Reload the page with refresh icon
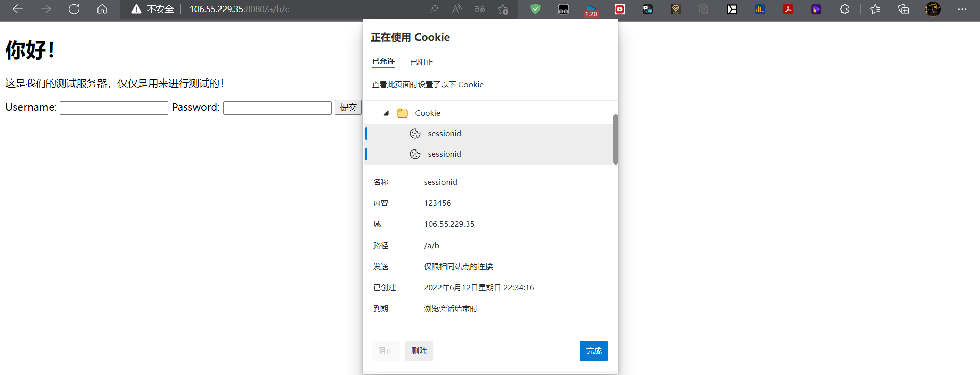980x375 pixels. click(x=74, y=9)
